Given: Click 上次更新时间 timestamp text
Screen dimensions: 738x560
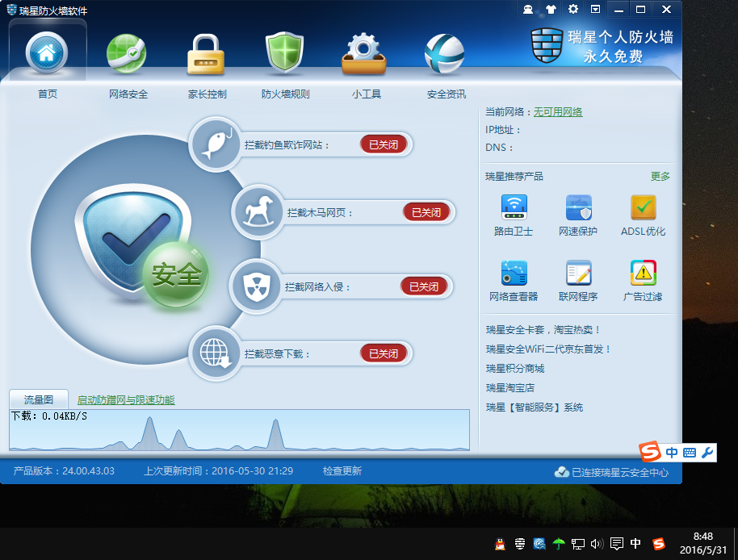Looking at the screenshot, I should (218, 470).
